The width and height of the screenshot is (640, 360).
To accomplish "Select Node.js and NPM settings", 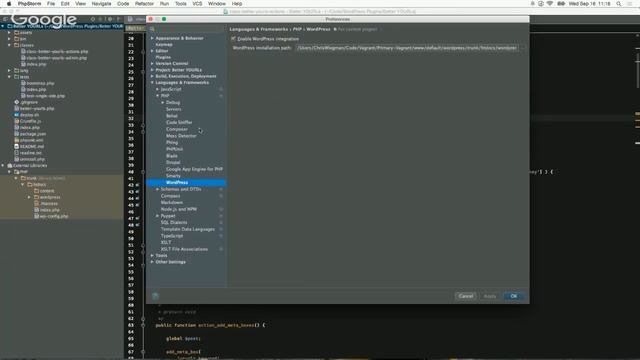I will 178,209.
